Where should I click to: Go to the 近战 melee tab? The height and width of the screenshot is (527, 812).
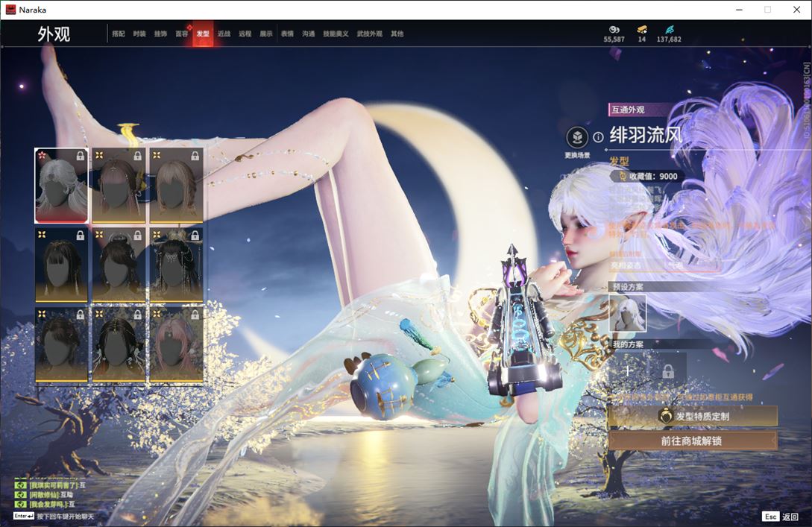[224, 34]
